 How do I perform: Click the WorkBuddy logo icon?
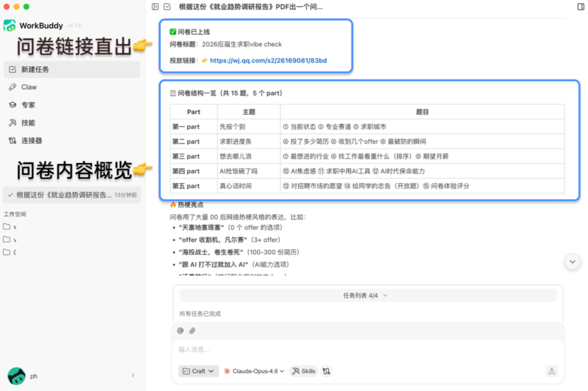pyautogui.click(x=10, y=25)
